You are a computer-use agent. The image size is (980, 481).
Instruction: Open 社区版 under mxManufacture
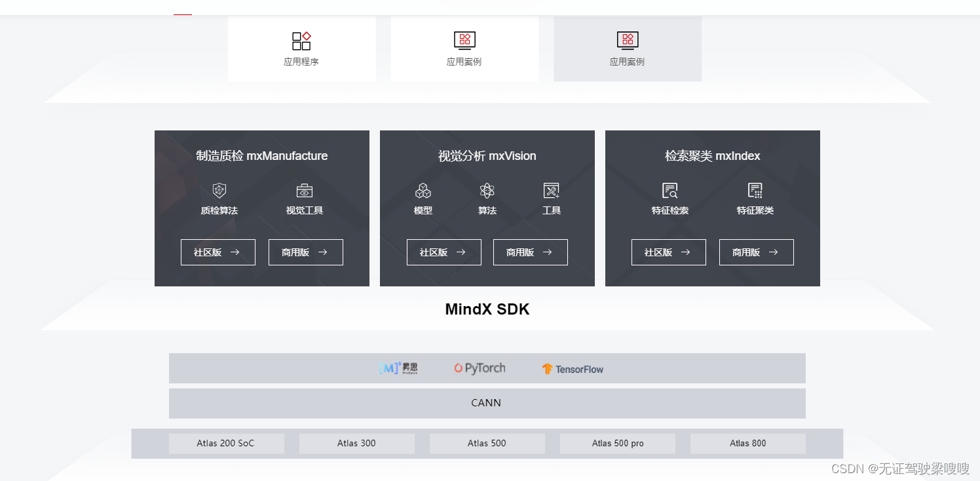218,252
